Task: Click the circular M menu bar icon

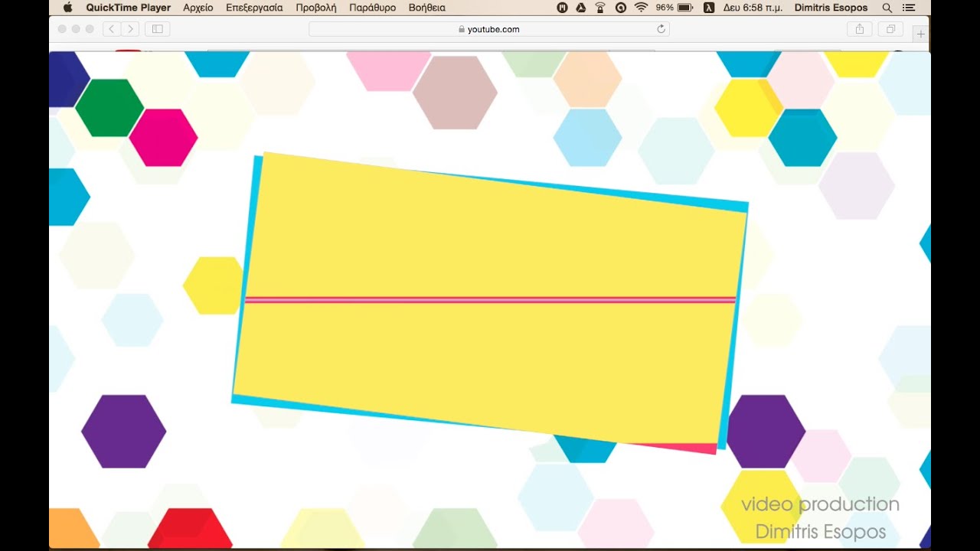Action: point(563,8)
